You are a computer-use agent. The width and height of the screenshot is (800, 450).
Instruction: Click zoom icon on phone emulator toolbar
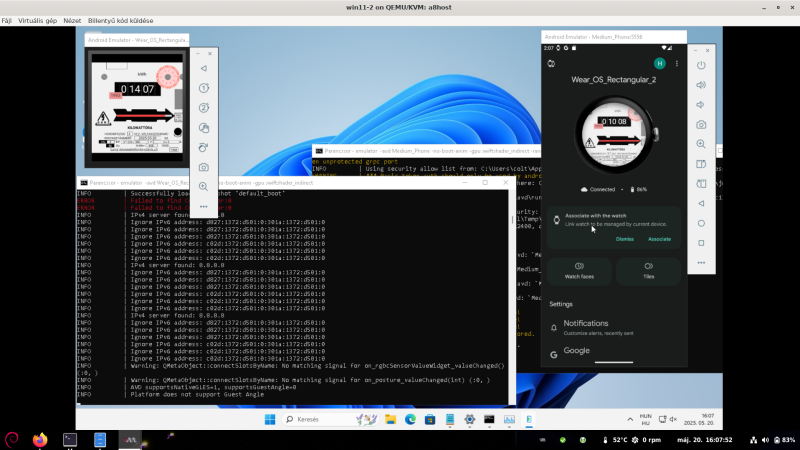point(701,144)
